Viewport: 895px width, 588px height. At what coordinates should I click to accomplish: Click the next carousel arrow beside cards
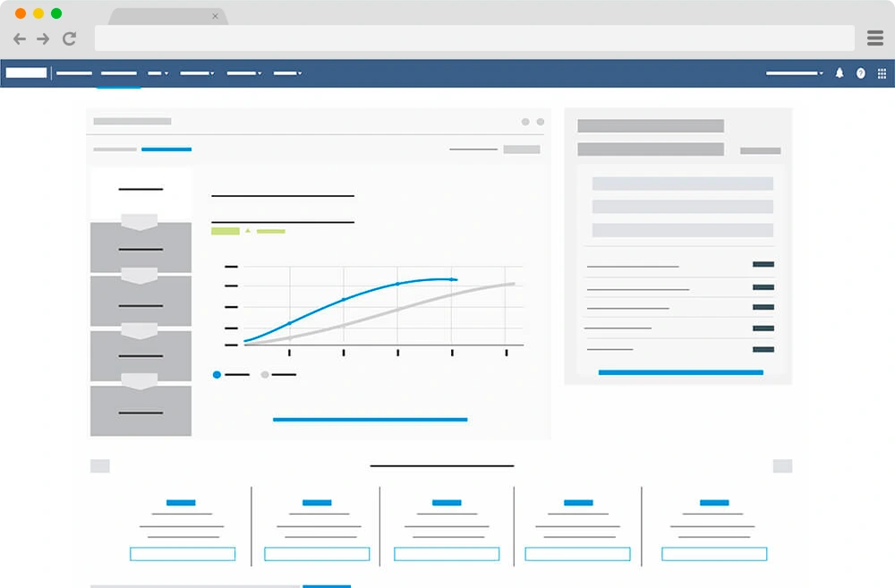(x=782, y=465)
